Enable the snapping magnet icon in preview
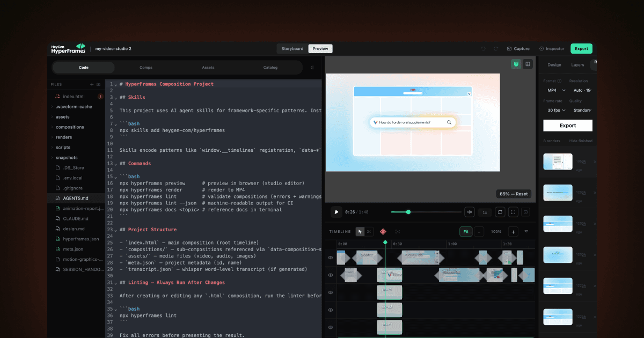 pos(516,64)
